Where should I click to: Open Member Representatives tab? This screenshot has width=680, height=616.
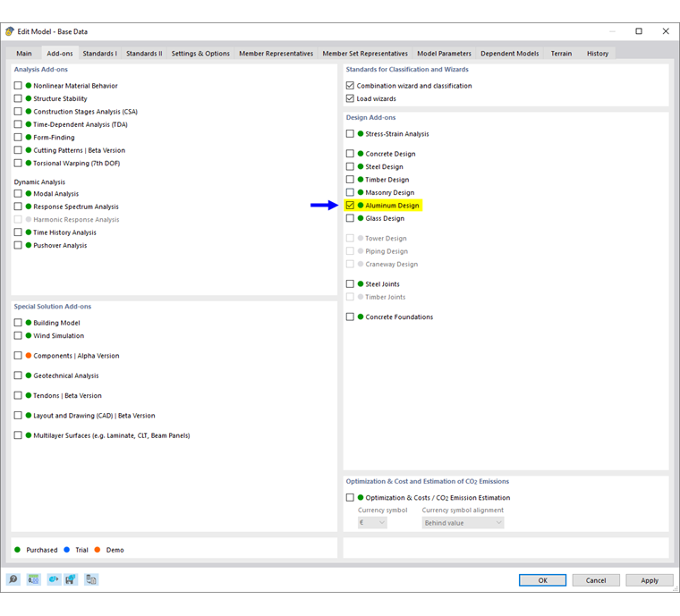[276, 54]
